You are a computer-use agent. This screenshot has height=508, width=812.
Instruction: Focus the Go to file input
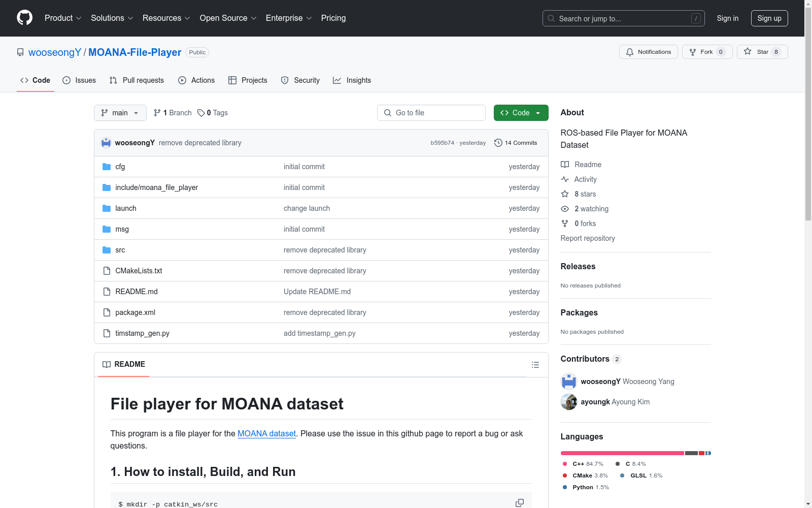point(431,113)
